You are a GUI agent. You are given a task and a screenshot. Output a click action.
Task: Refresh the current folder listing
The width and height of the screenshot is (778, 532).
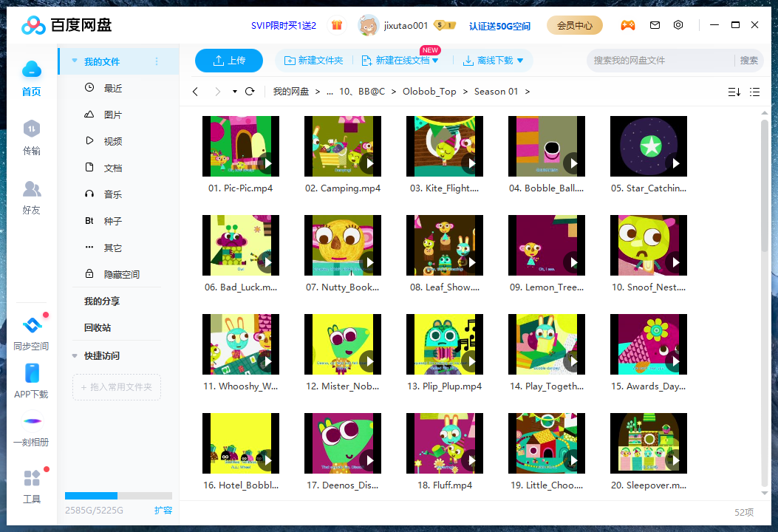pyautogui.click(x=250, y=92)
